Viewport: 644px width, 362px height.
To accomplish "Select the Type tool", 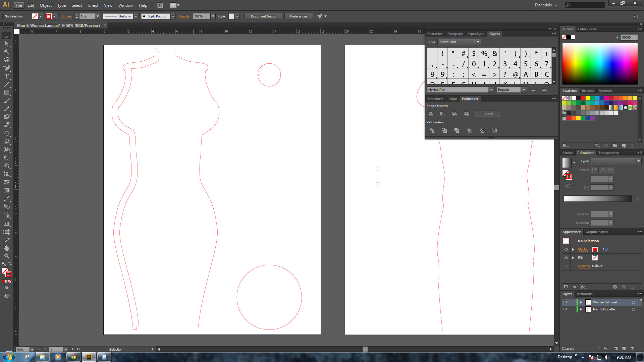I will point(7,76).
